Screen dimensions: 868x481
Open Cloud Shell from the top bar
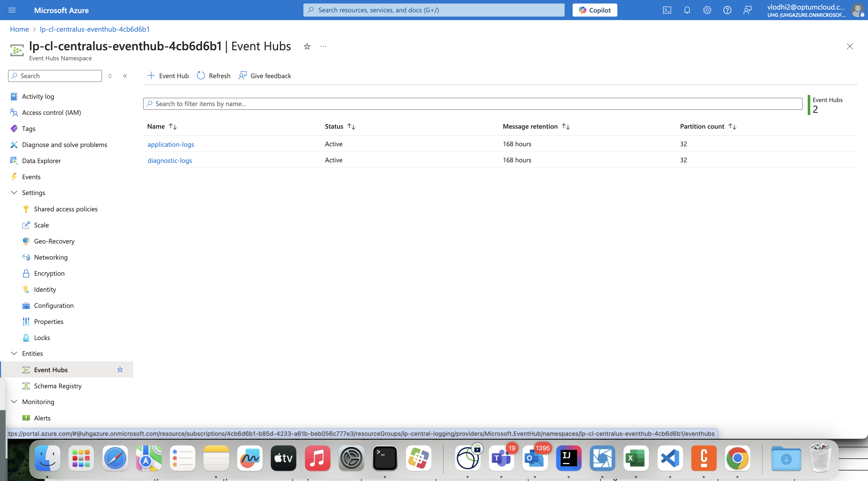667,10
